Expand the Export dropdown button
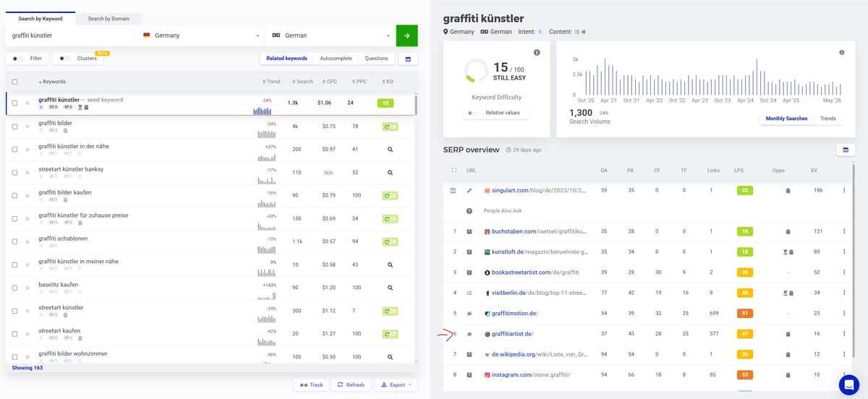868x399 pixels. tap(396, 385)
